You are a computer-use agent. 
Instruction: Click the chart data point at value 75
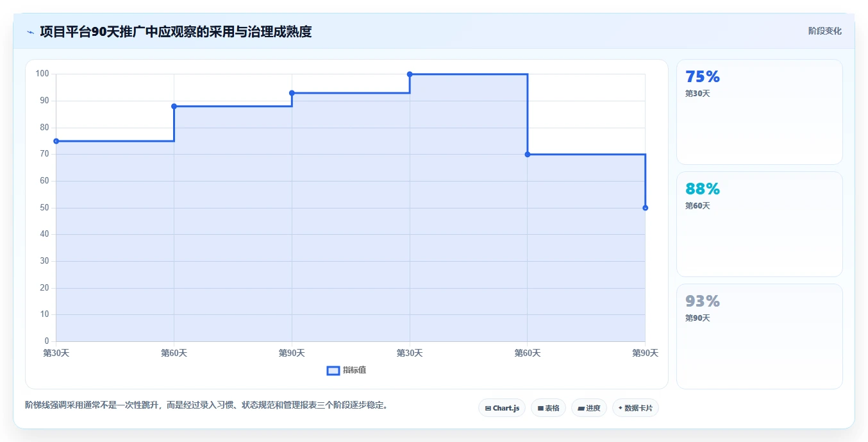(x=56, y=141)
